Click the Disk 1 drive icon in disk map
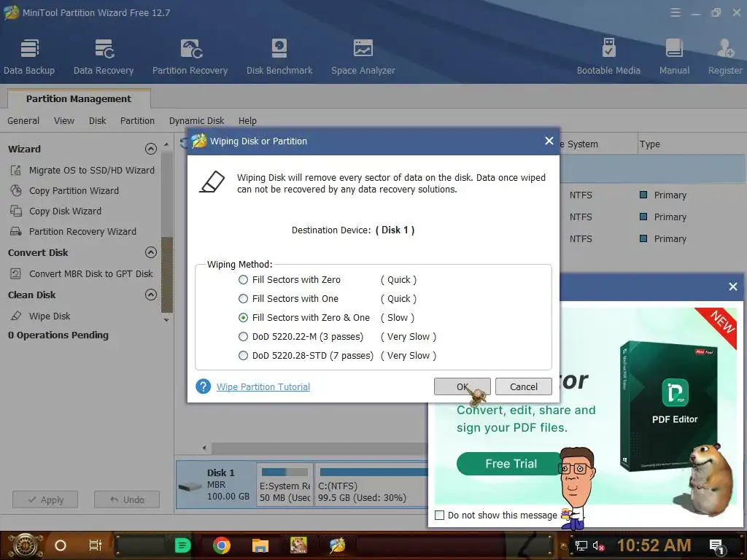Viewport: 747px width, 560px height. click(x=190, y=486)
